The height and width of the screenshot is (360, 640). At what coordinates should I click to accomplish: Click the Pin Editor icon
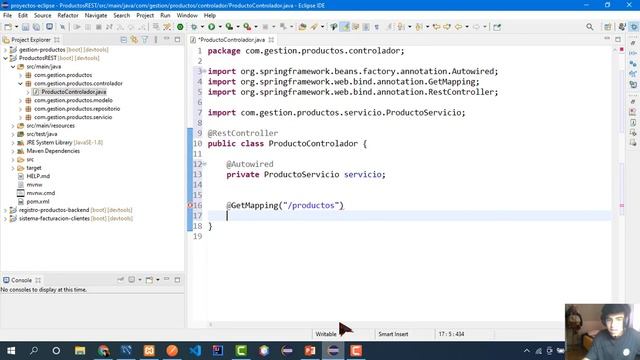click(x=497, y=27)
